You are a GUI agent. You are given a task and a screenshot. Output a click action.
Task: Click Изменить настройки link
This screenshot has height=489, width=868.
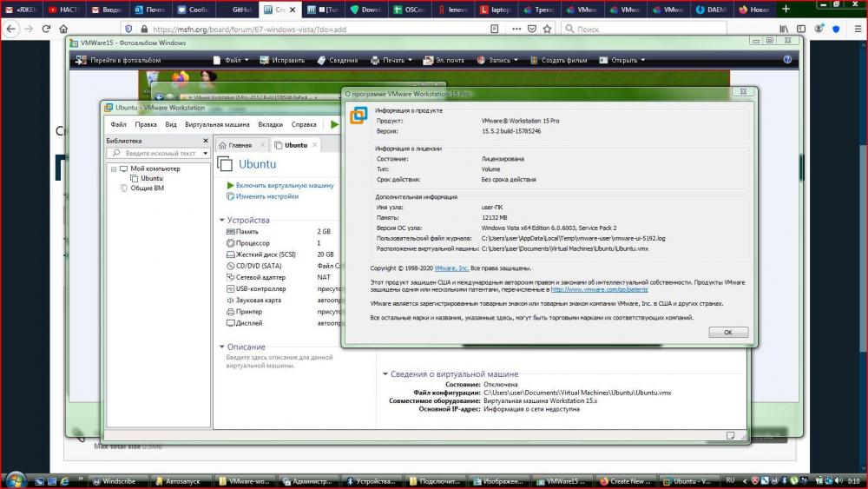[266, 196]
